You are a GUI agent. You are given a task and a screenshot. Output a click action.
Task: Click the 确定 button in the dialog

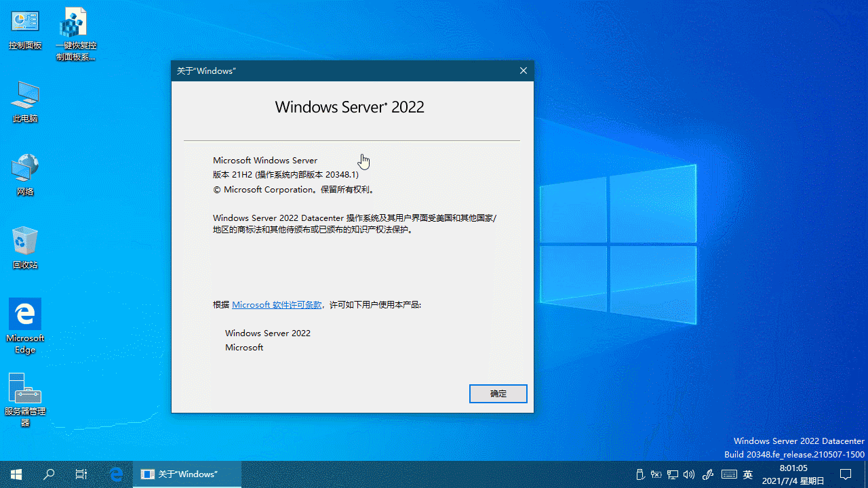coord(498,394)
